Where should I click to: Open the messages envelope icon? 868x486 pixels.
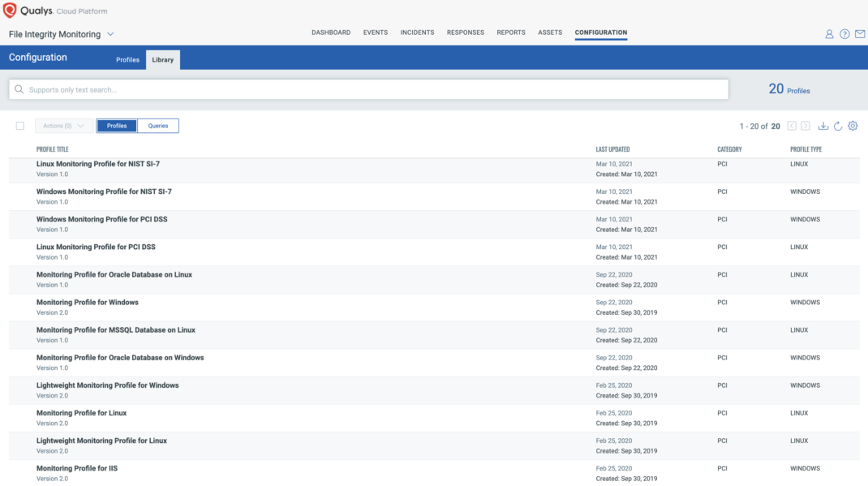[x=860, y=34]
